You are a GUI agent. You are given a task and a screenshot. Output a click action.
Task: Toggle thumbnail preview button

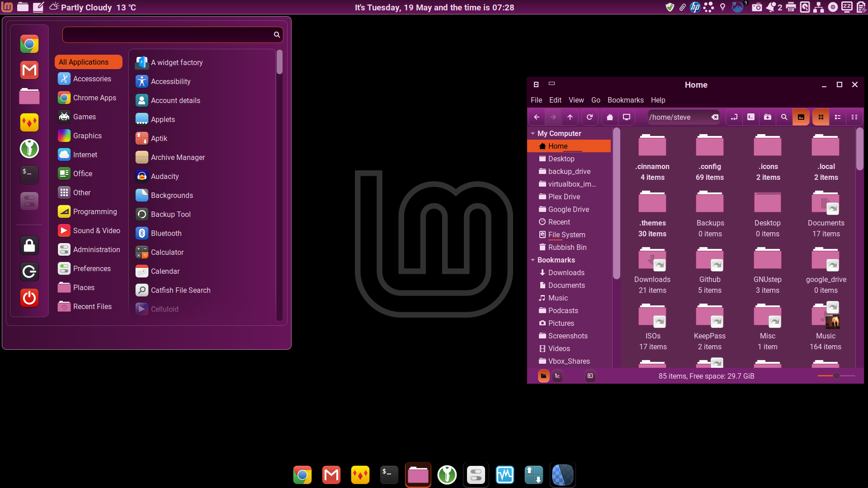(801, 117)
